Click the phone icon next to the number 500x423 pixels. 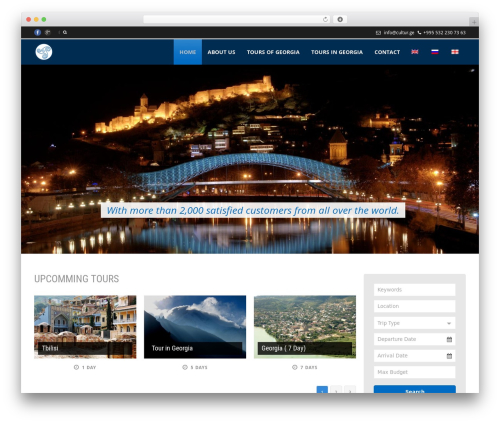419,33
